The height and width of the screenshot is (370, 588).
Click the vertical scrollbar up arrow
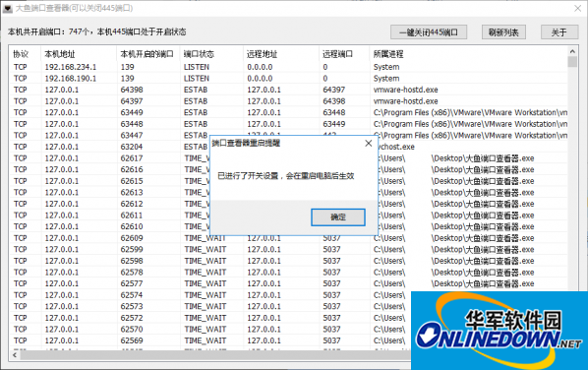[572, 51]
